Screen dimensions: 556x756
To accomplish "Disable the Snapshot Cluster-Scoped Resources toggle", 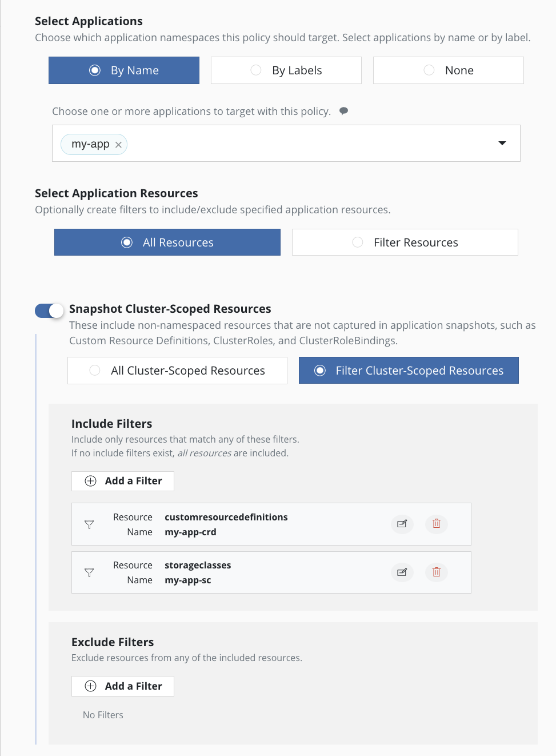I will 49,311.
